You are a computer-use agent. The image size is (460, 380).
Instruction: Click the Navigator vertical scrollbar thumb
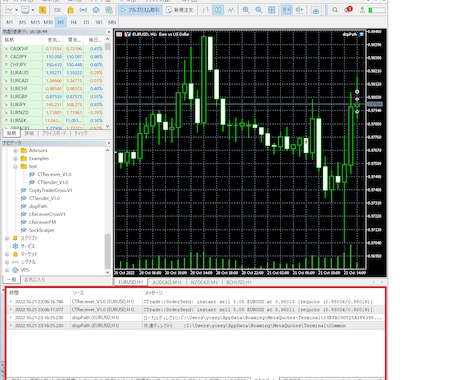pos(107,251)
